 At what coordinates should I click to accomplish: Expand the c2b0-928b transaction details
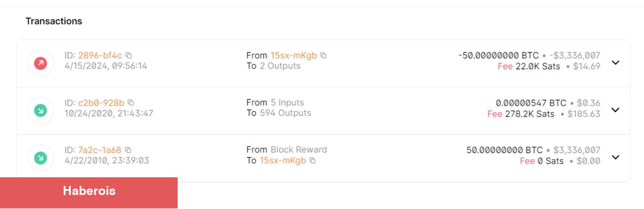coord(616,110)
